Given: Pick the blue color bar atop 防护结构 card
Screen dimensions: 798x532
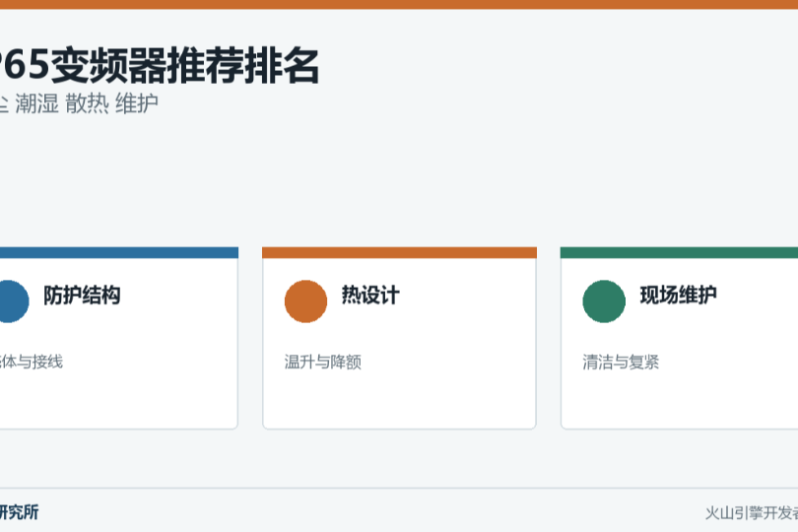Looking at the screenshot, I should 118,252.
